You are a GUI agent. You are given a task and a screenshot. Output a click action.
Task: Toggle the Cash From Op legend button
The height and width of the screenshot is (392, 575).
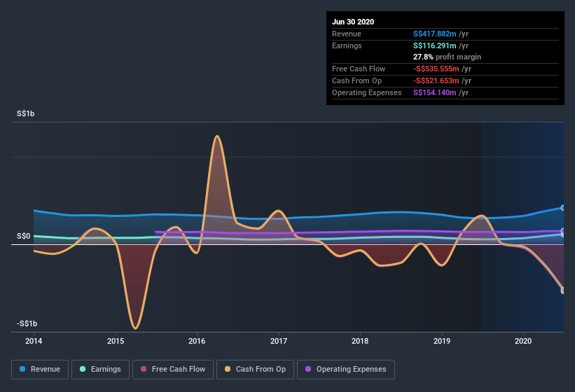pos(255,370)
